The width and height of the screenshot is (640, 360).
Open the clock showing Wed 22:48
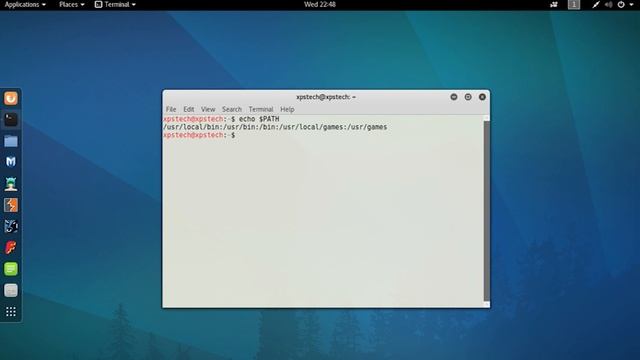coord(320,4)
